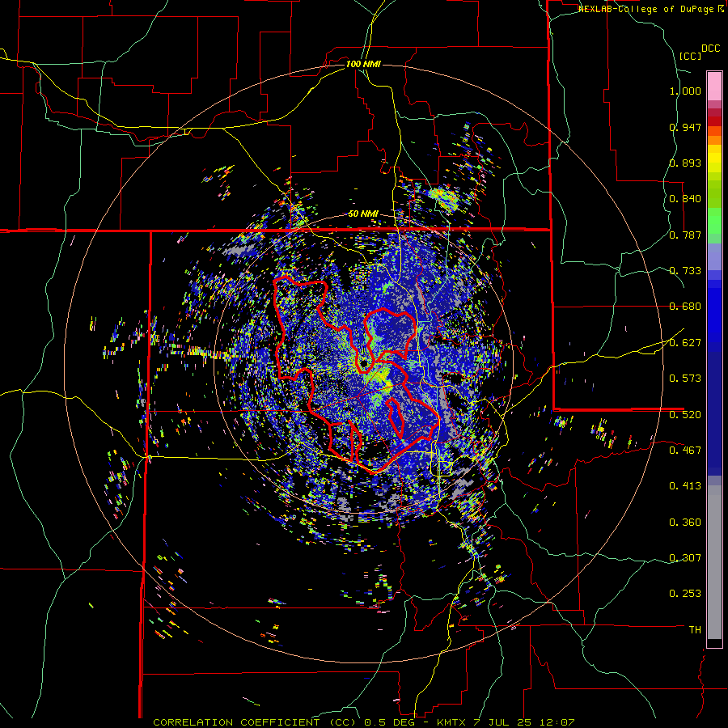Click the [CC] legend unit label
Viewport: 728px width, 728px height.
point(690,56)
